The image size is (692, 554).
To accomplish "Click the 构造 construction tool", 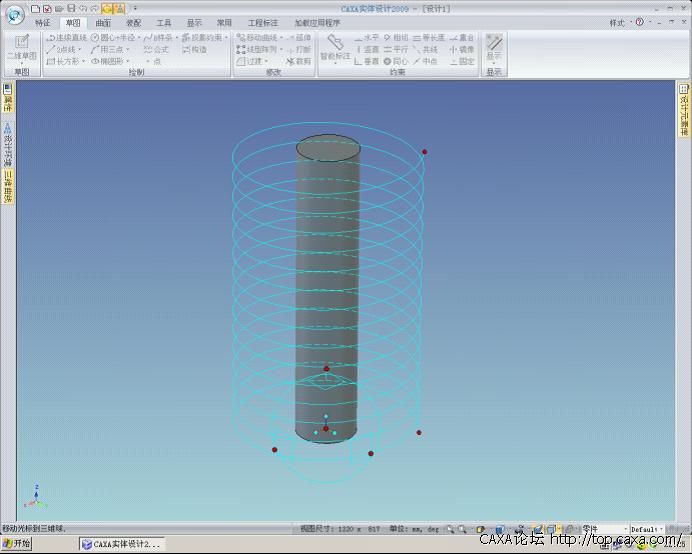I will (194, 49).
